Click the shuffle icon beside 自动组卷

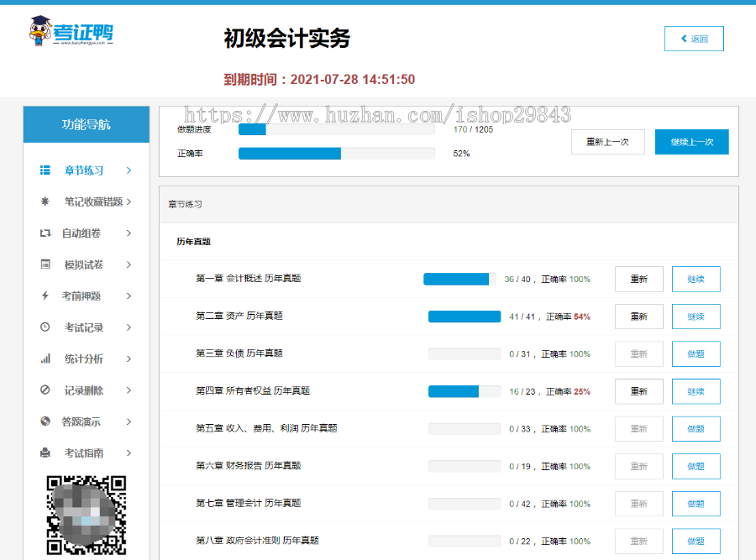(45, 233)
